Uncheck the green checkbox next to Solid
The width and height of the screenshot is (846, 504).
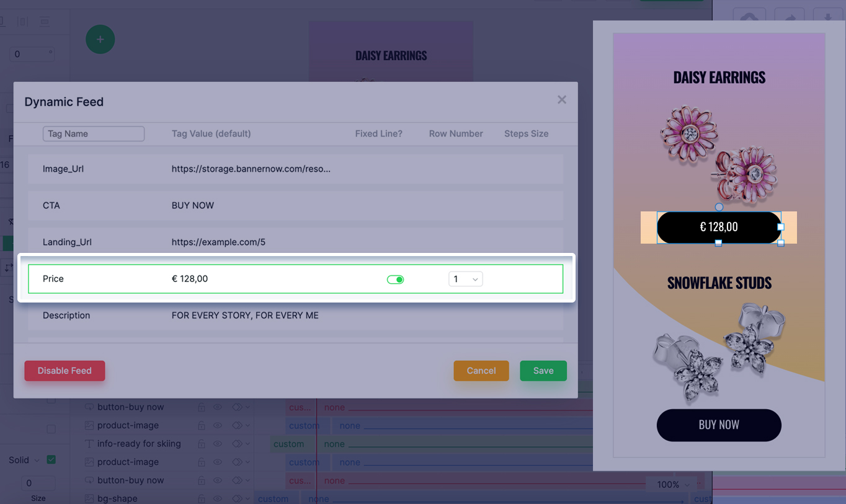click(51, 459)
